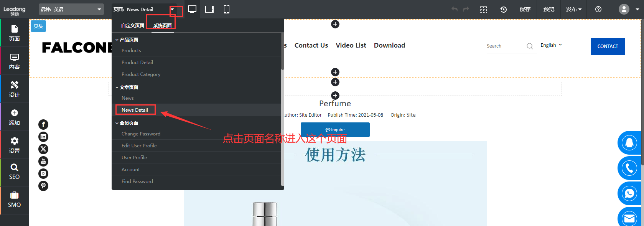Toggle the grid guides icon
Screen dimensions: 644x226
tap(483, 9)
